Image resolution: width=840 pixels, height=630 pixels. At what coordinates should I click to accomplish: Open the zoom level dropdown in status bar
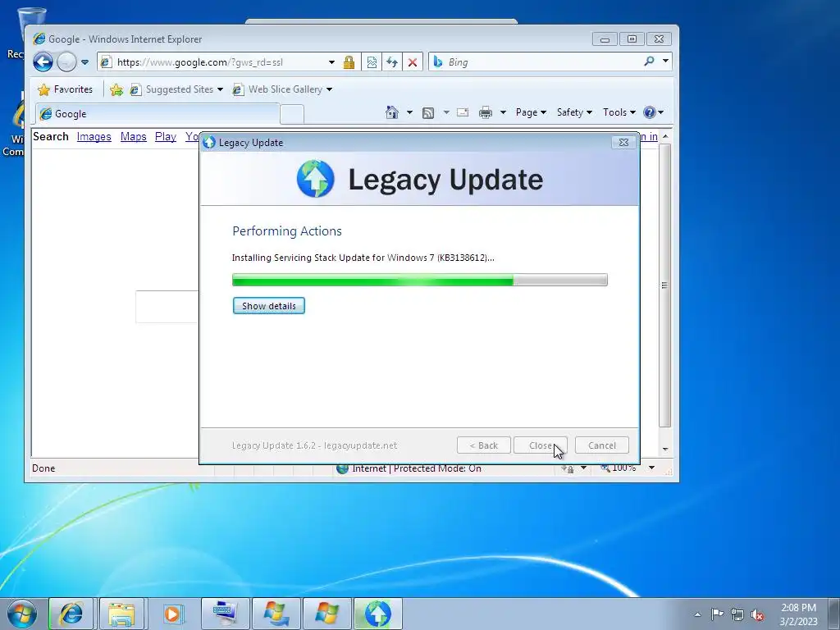(651, 468)
